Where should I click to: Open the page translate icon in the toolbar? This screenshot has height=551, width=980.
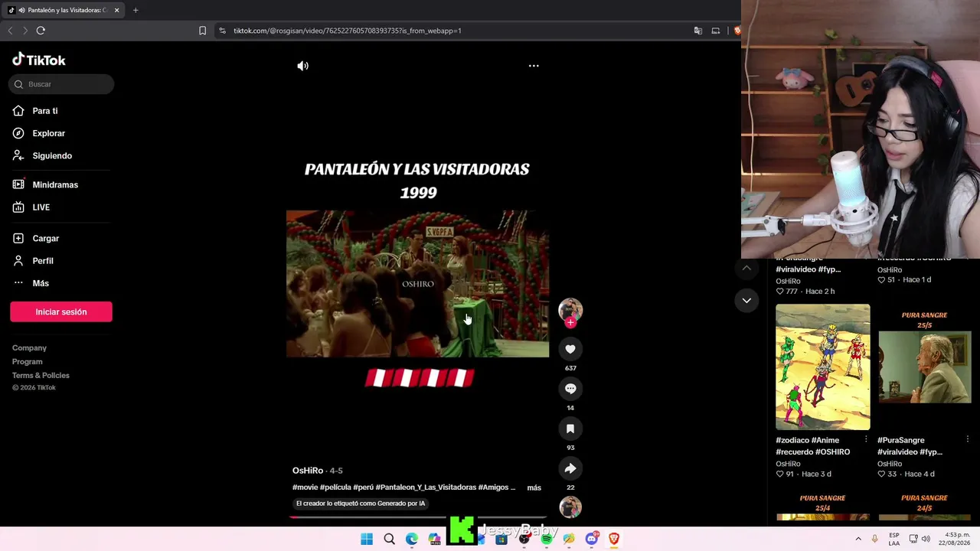pos(698,31)
